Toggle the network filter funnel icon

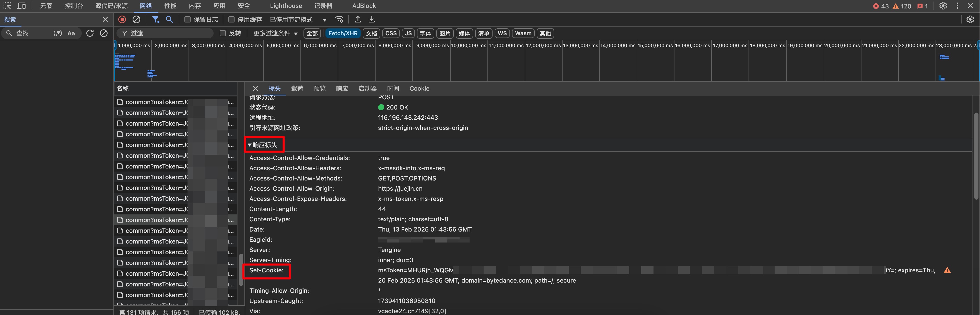[155, 19]
